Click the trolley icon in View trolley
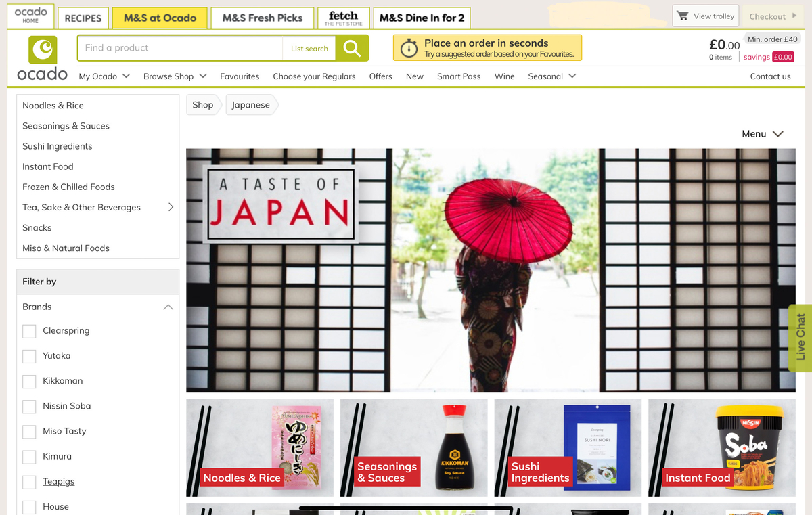The height and width of the screenshot is (515, 812). [x=683, y=16]
